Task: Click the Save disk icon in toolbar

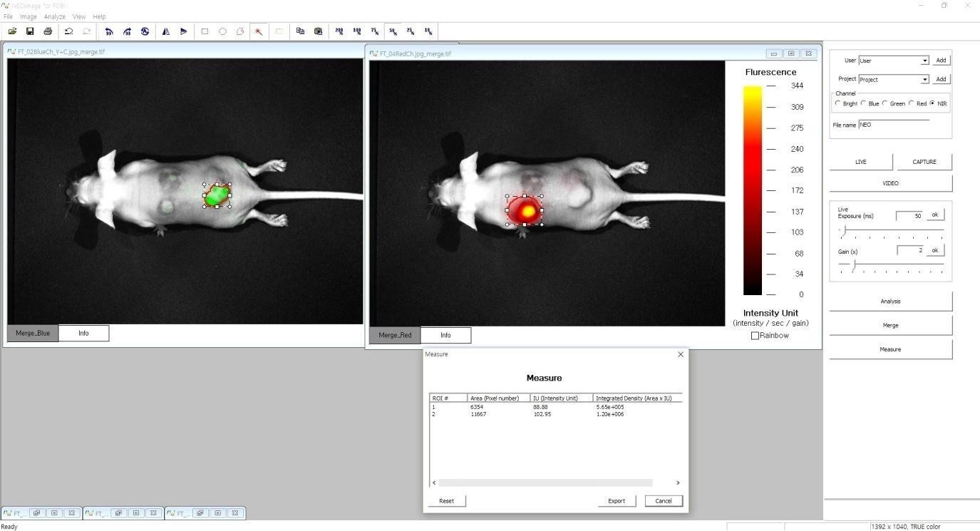Action: (x=30, y=31)
